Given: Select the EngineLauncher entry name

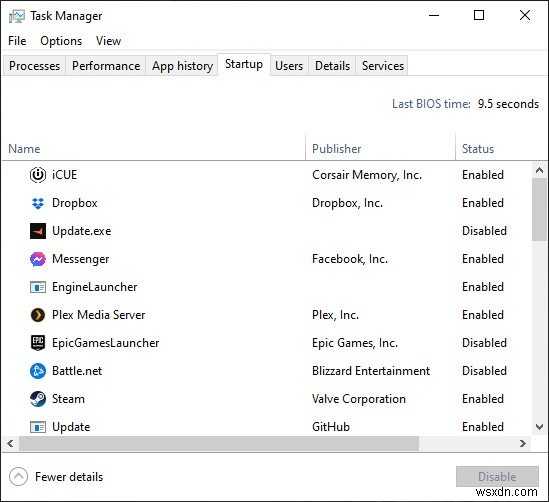Looking at the screenshot, I should pyautogui.click(x=95, y=287).
